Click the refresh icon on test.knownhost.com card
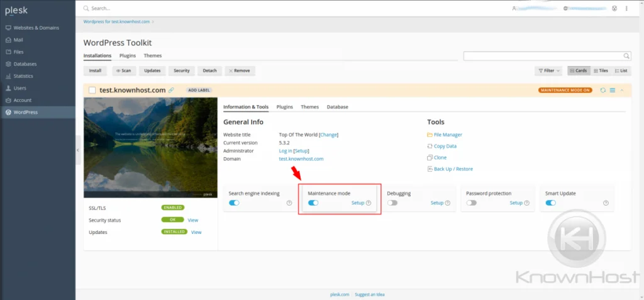This screenshot has width=644, height=300. click(x=603, y=90)
